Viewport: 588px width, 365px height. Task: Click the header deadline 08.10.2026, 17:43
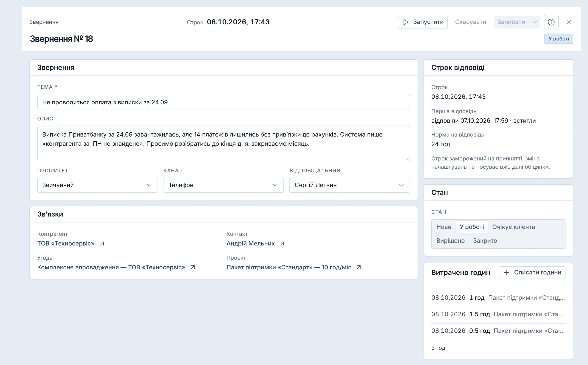pyautogui.click(x=238, y=22)
